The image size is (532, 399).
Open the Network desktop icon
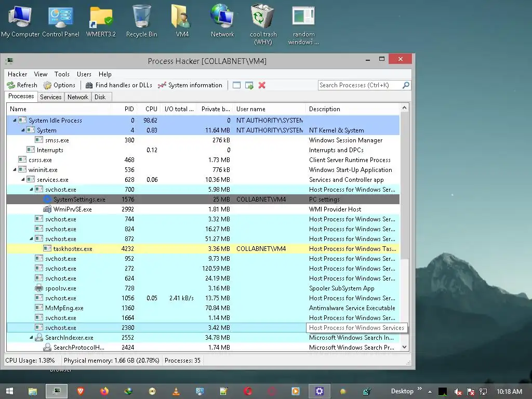point(222,21)
